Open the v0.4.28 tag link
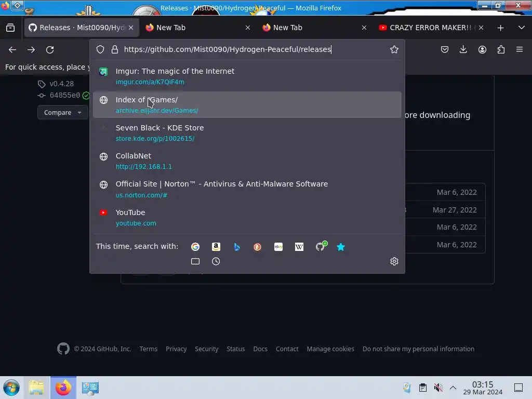 pos(61,84)
